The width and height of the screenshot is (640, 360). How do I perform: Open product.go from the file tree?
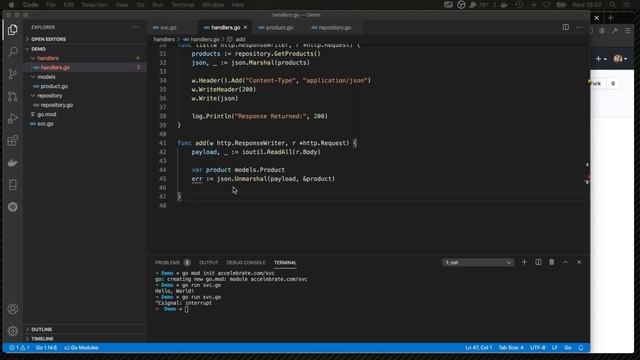[x=54, y=86]
